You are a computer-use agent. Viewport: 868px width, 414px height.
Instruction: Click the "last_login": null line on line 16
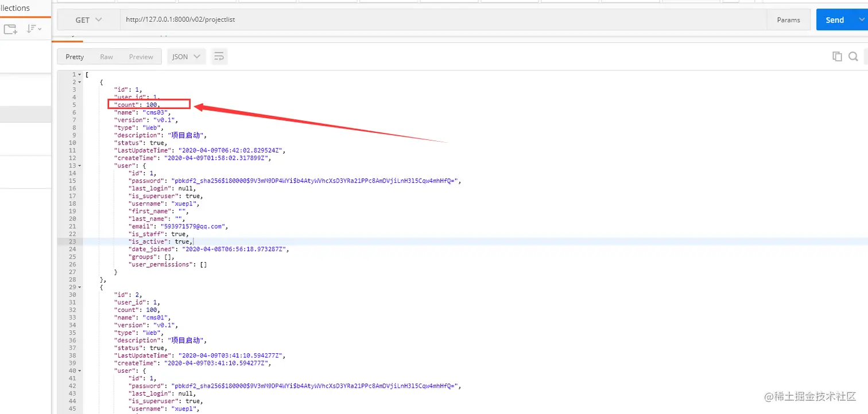162,188
